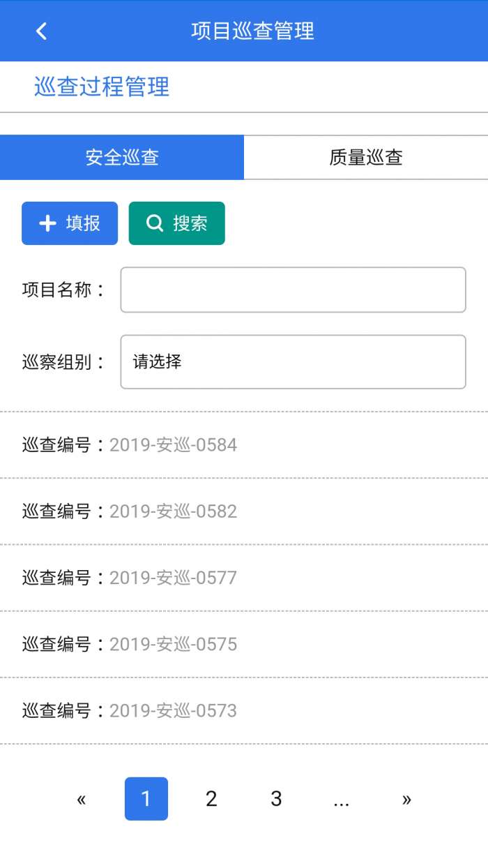Open record 2019-安巡-0575
This screenshot has height=868, width=488.
[173, 643]
